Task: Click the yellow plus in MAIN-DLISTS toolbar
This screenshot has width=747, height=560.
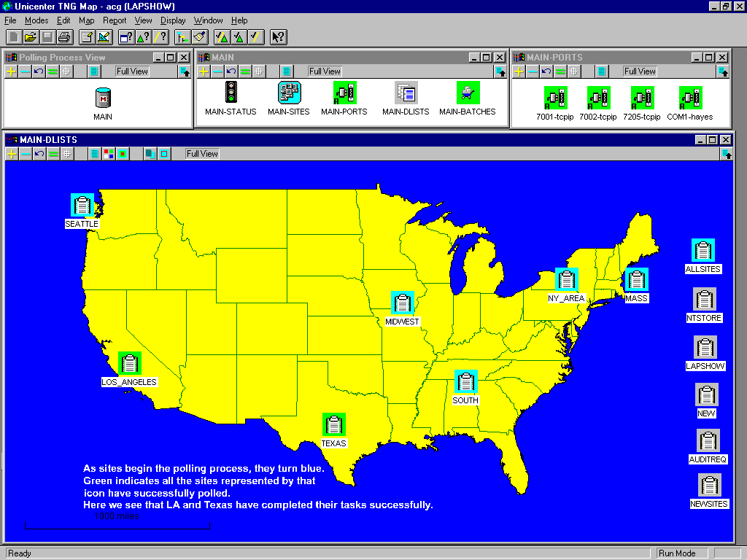Action: (x=12, y=154)
